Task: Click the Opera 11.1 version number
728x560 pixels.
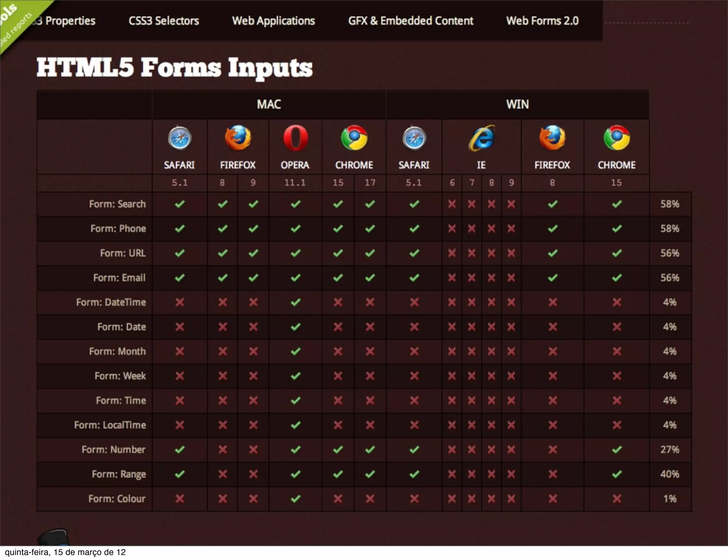Action: click(x=295, y=183)
